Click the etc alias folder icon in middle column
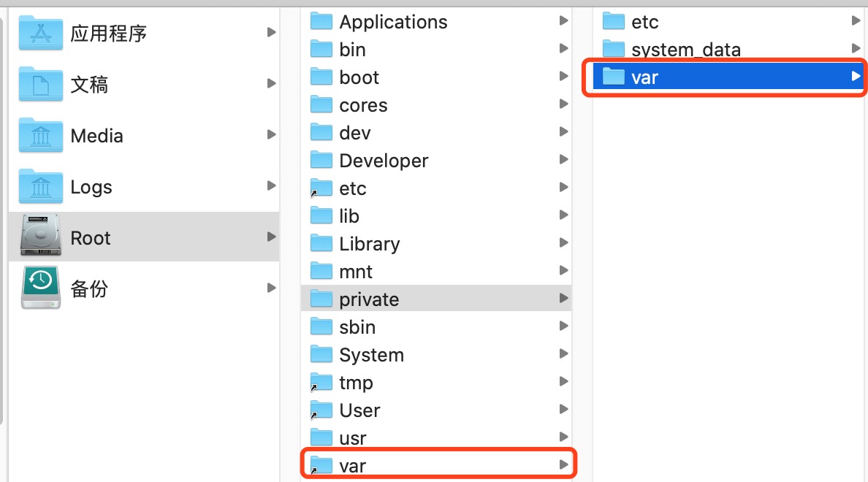This screenshot has width=868, height=482. [321, 188]
